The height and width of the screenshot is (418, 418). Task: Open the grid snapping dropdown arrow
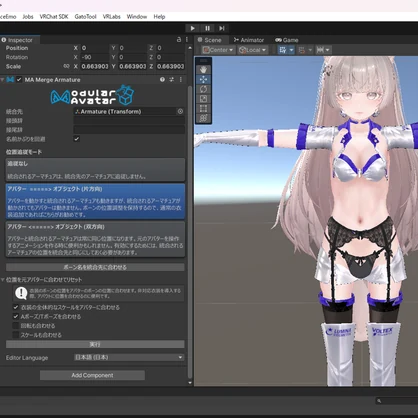click(310, 50)
